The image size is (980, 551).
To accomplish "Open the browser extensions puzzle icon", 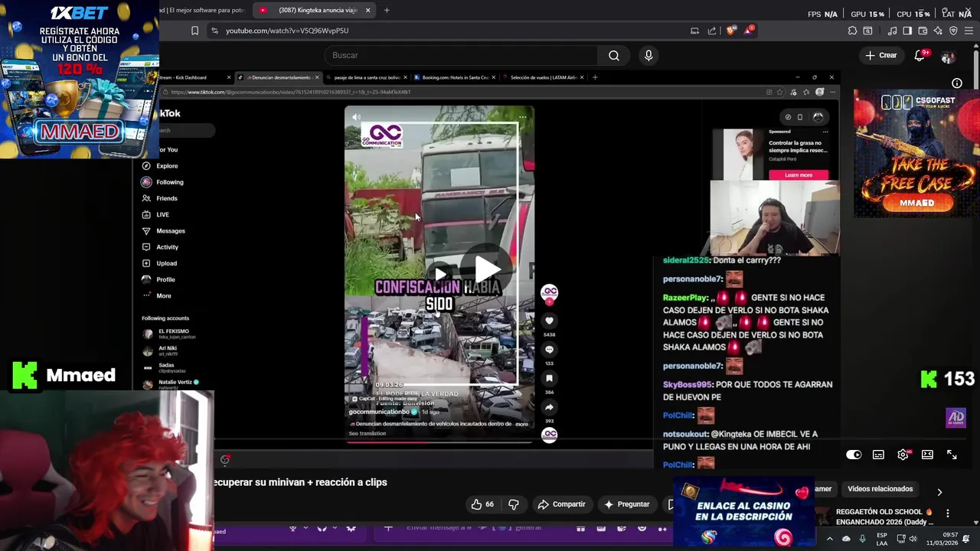I will [x=852, y=31].
